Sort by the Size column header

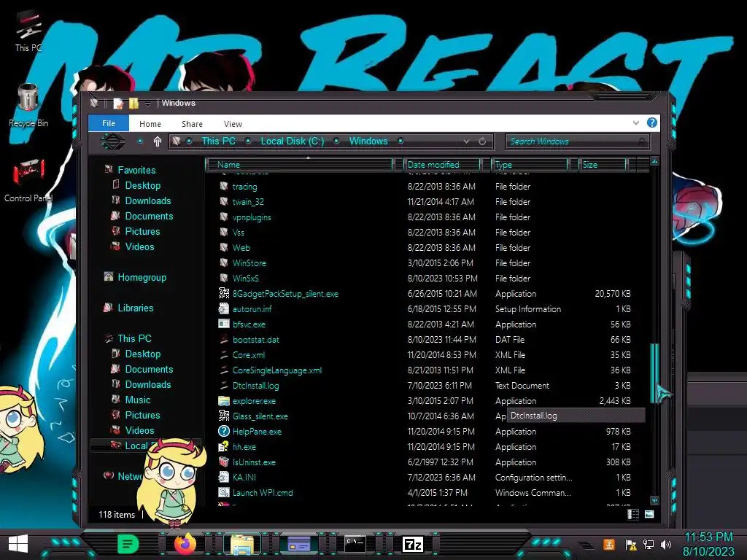602,164
